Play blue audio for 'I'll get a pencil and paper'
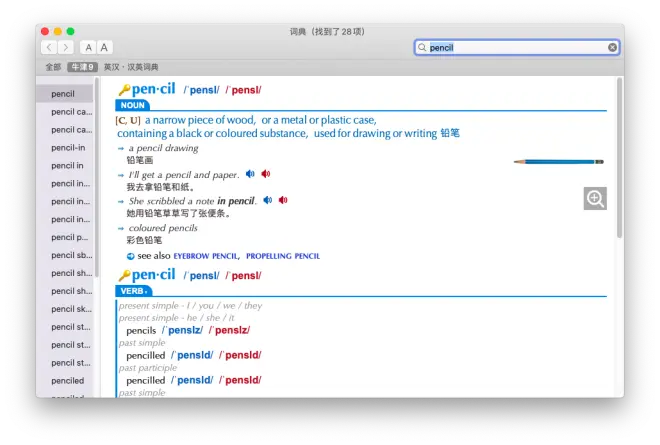660x445 pixels. coord(250,174)
